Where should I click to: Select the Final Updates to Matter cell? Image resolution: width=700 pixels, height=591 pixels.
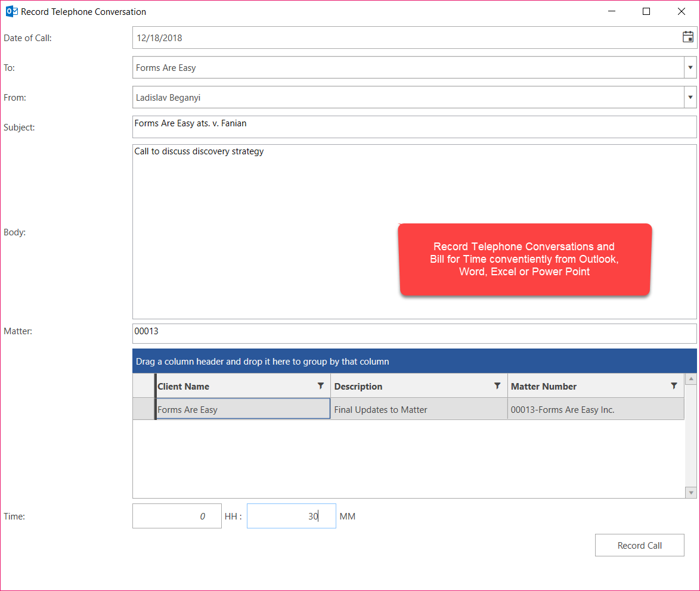(x=419, y=409)
